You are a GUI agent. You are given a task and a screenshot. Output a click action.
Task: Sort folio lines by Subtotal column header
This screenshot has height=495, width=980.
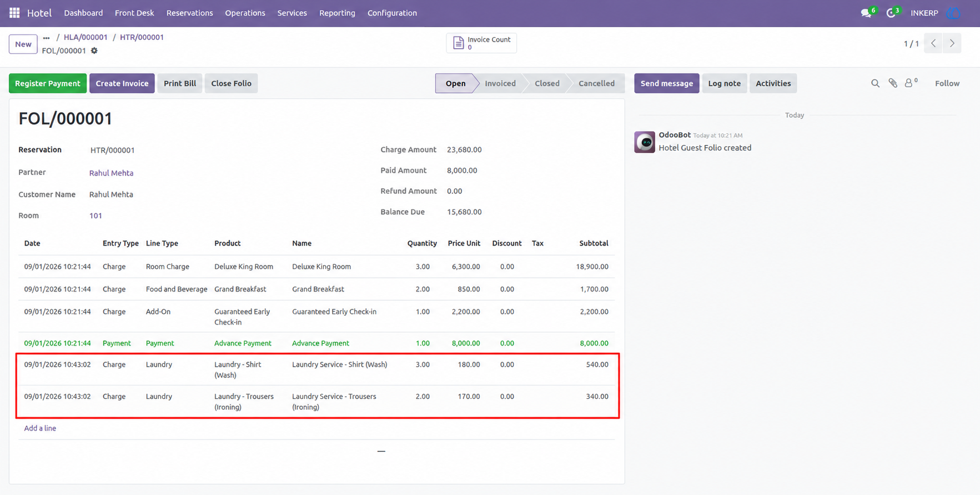click(594, 243)
